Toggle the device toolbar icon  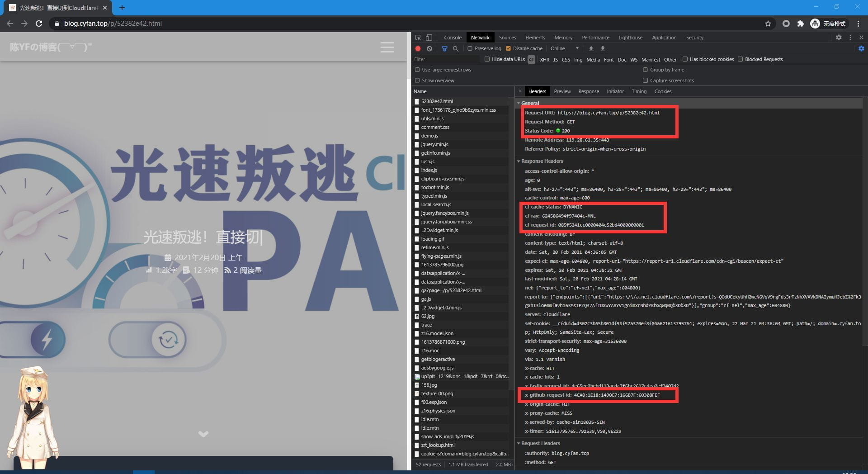tap(429, 38)
